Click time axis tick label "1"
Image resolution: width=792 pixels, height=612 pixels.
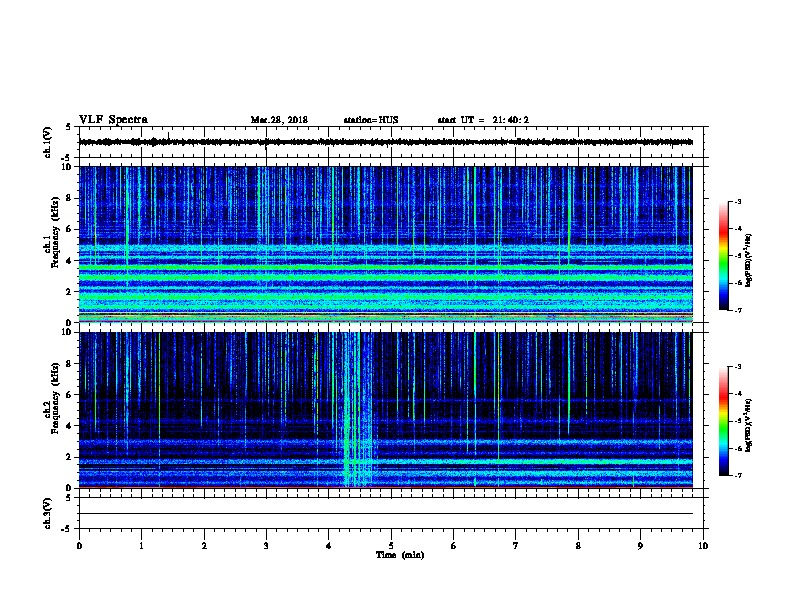[141, 546]
